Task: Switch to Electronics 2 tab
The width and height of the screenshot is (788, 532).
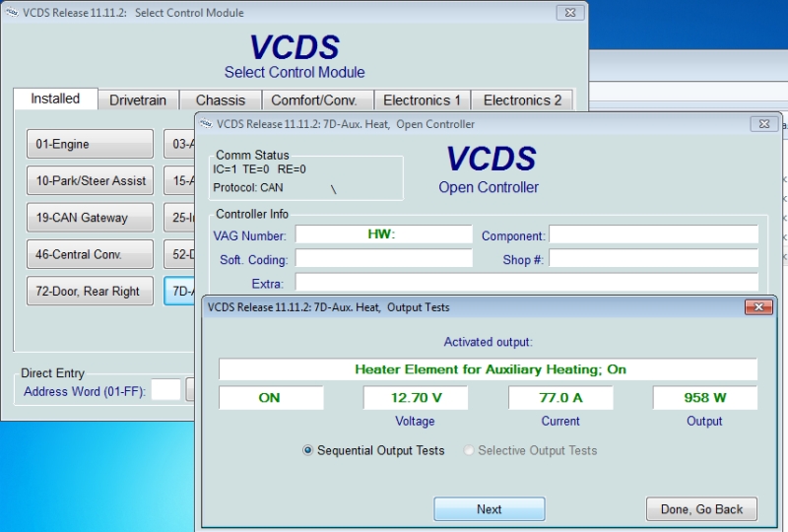Action: pyautogui.click(x=522, y=100)
